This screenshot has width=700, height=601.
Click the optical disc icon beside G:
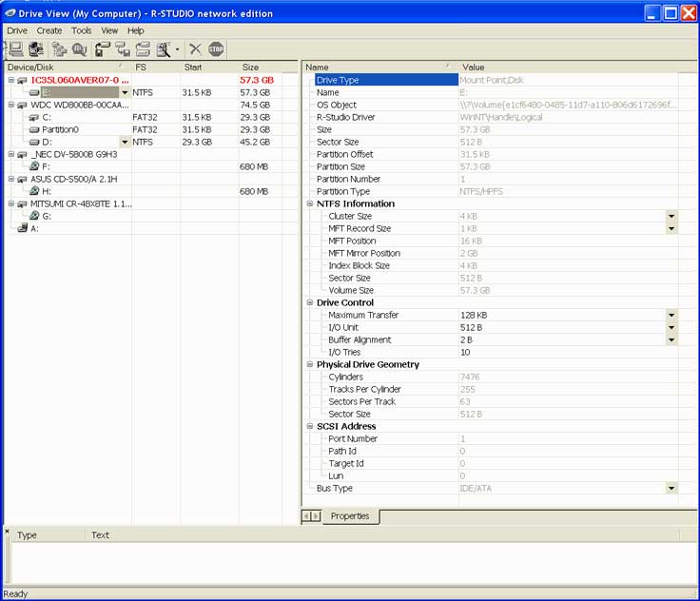(34, 216)
